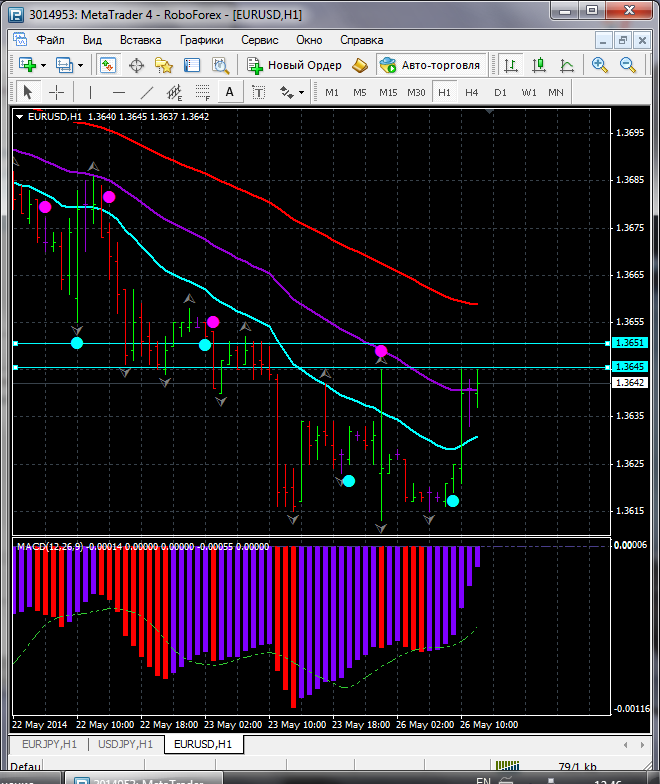Image resolution: width=660 pixels, height=784 pixels.
Task: Zoom in the chart with plus magnifier
Action: pos(600,65)
